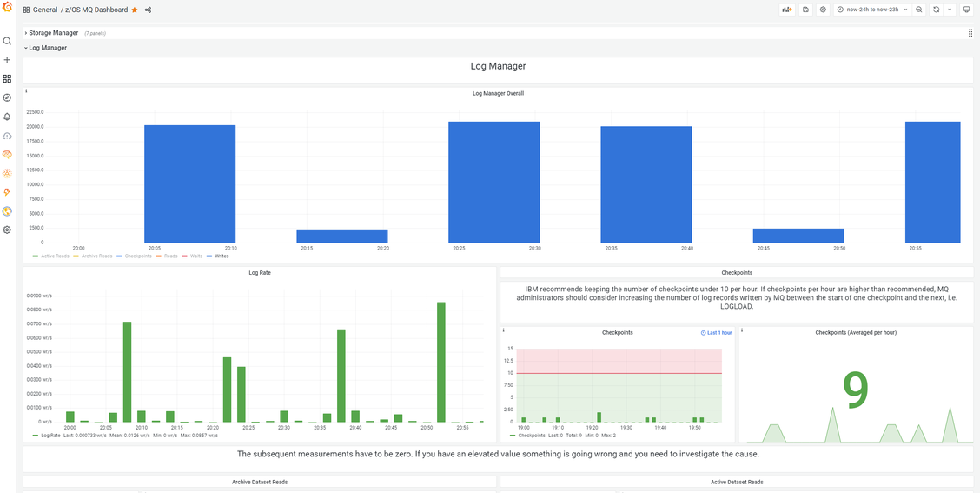Open the Explore compass icon

click(x=7, y=97)
